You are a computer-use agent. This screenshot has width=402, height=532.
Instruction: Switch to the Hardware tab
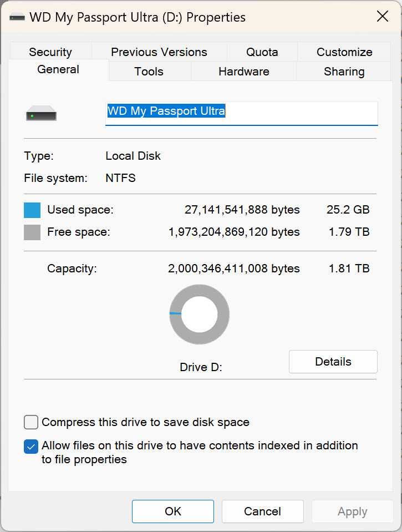coord(244,71)
